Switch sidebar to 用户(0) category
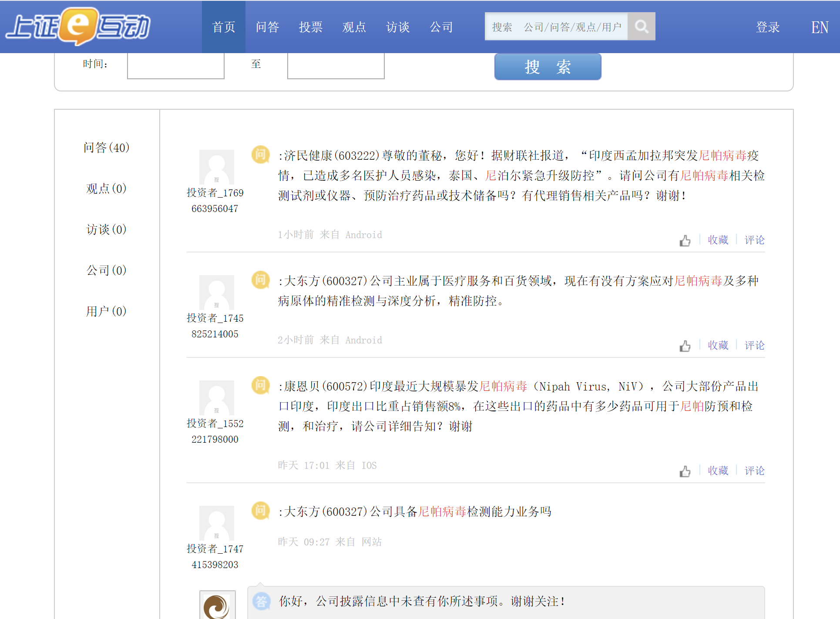Screen dimensions: 840x619 [x=106, y=311]
